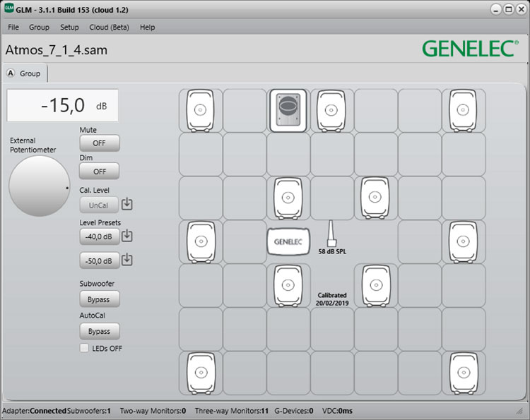The image size is (530, 420).
Task: Apply the -40,0 dB level preset
Action: pyautogui.click(x=100, y=236)
